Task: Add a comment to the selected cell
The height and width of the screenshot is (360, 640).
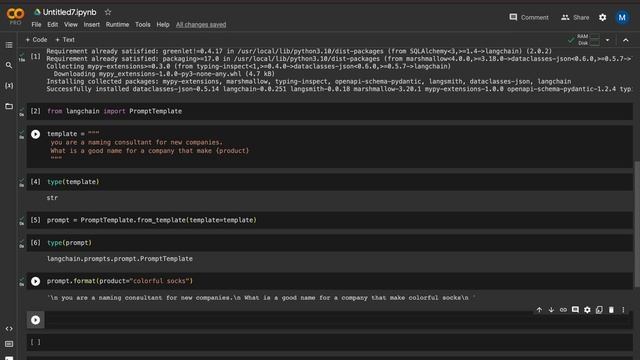Action: pos(575,310)
